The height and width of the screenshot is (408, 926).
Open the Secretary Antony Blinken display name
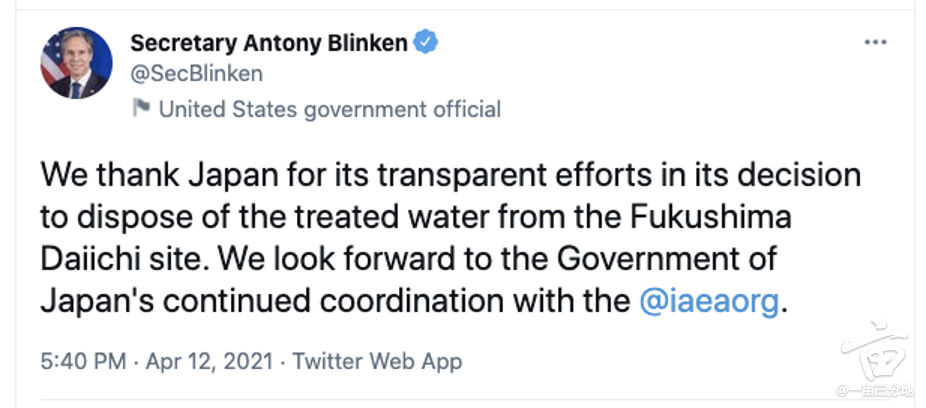(269, 43)
